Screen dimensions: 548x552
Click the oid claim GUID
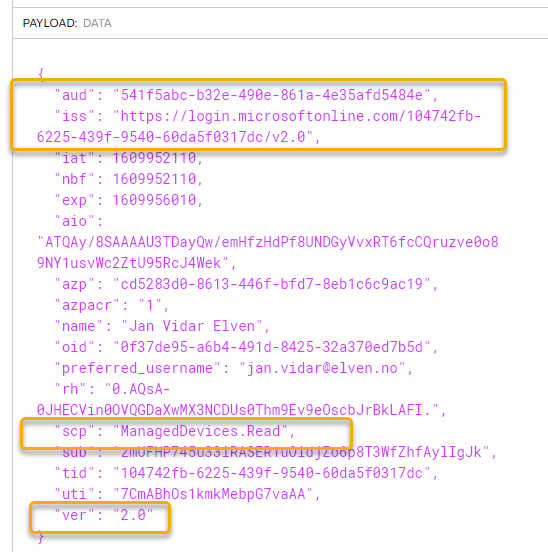pos(271,347)
